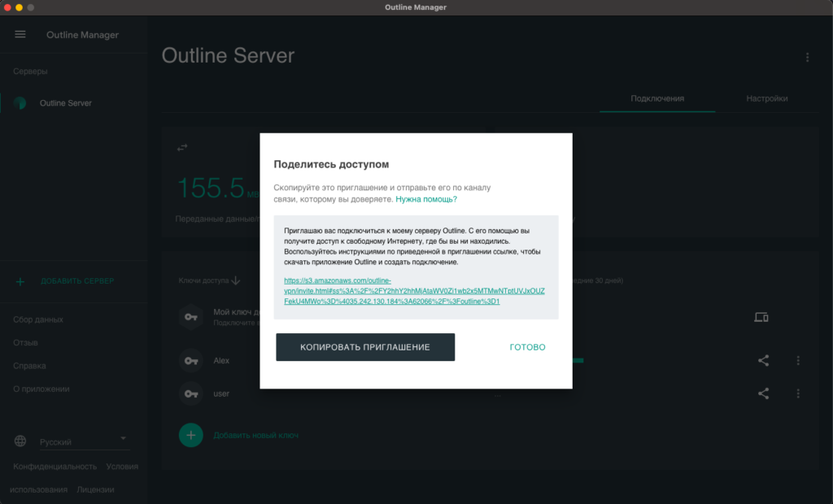Open Отзыв in sidebar

pyautogui.click(x=25, y=342)
